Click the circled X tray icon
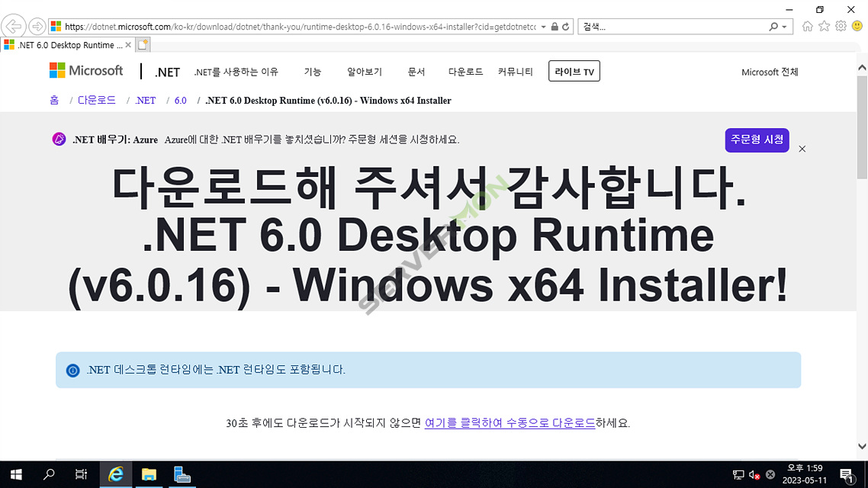Screen dimensions: 868x488 [770, 474]
